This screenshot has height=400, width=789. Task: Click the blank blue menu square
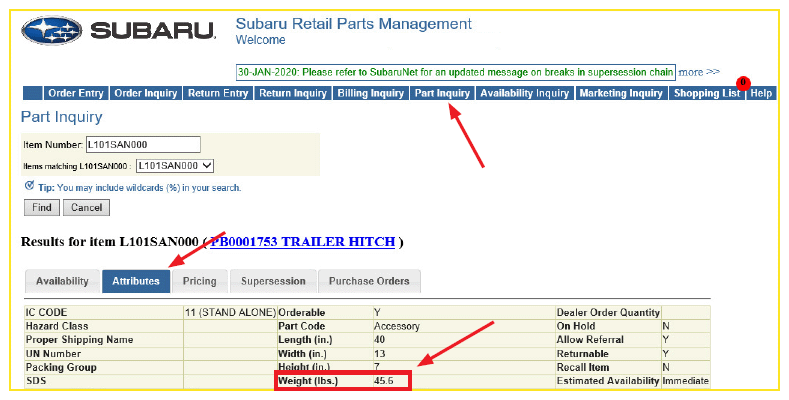tap(32, 93)
